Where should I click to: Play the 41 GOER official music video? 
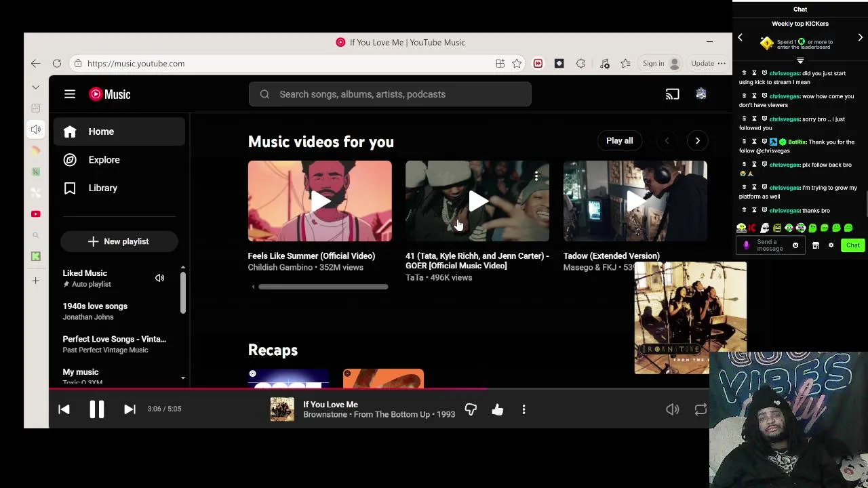point(477,201)
